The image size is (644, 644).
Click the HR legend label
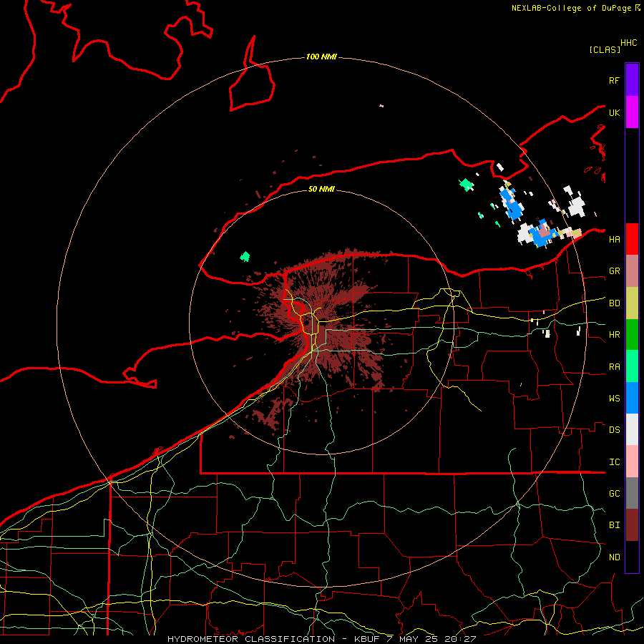[x=614, y=335]
